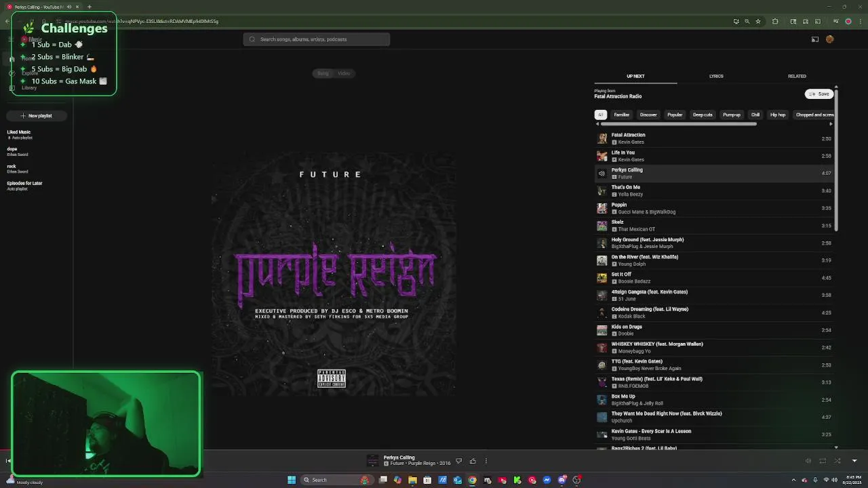Open the account avatar menu
The width and height of the screenshot is (868, 488).
(x=829, y=39)
